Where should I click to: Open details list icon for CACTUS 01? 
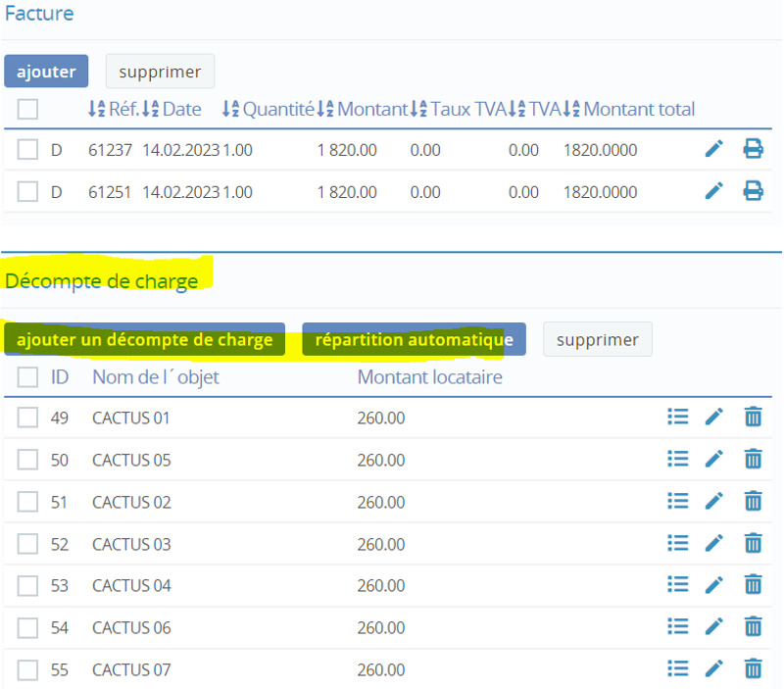(676, 418)
